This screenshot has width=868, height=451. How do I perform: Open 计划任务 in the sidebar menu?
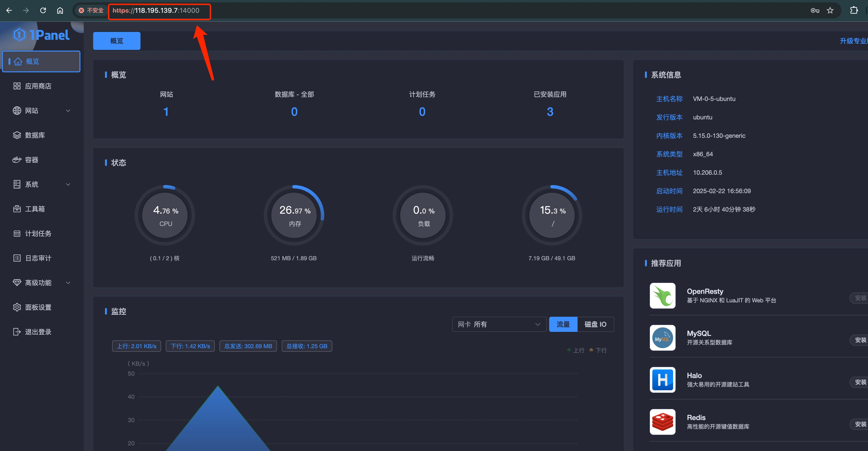click(38, 233)
